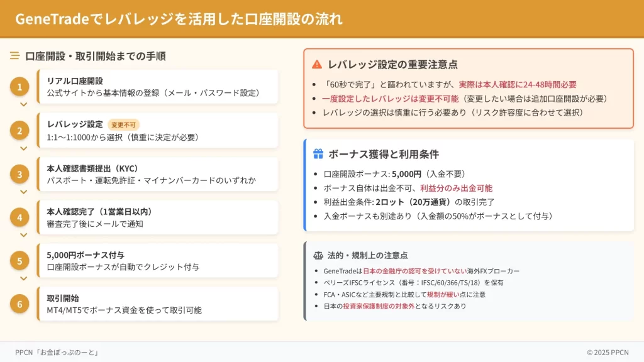Select the step 3 circle for 本人確認書類提出

[19, 174]
